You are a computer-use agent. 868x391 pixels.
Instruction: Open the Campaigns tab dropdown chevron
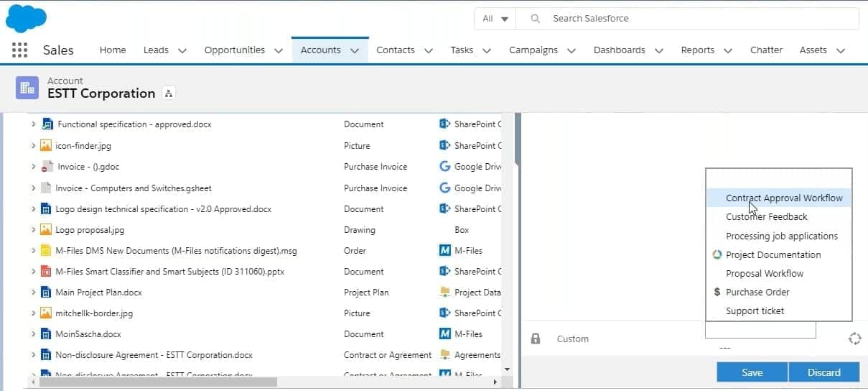tap(571, 50)
